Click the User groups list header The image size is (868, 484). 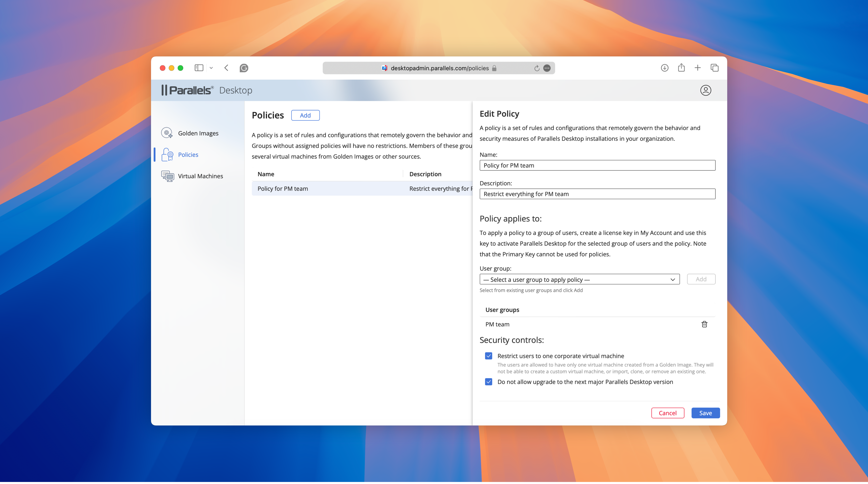point(502,310)
